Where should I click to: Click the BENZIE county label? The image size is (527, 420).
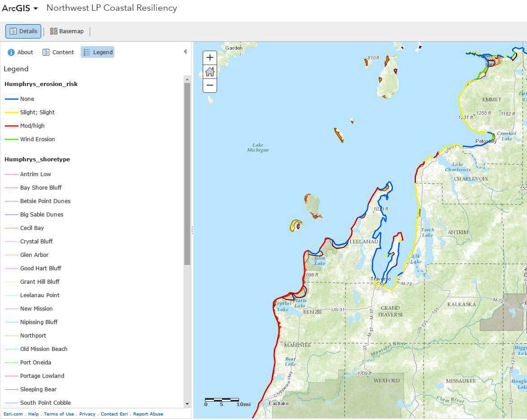pyautogui.click(x=313, y=312)
